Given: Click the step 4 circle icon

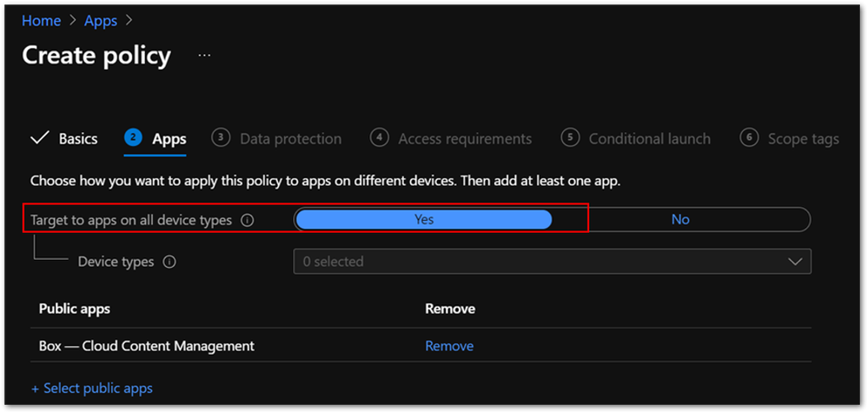Looking at the screenshot, I should point(379,137).
